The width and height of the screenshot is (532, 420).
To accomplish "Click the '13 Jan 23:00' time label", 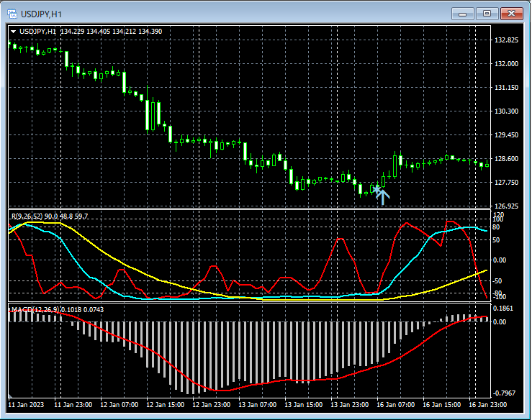I will (350, 405).
